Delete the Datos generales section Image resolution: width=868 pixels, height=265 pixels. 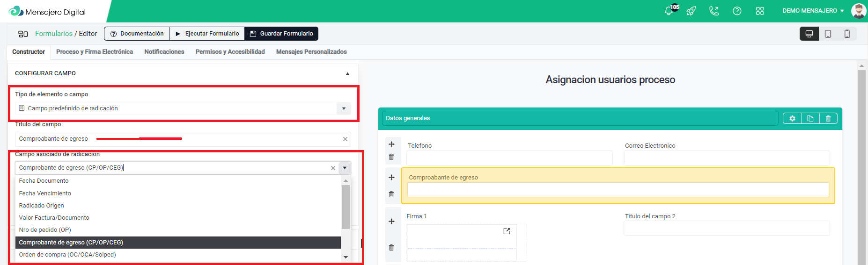click(828, 118)
